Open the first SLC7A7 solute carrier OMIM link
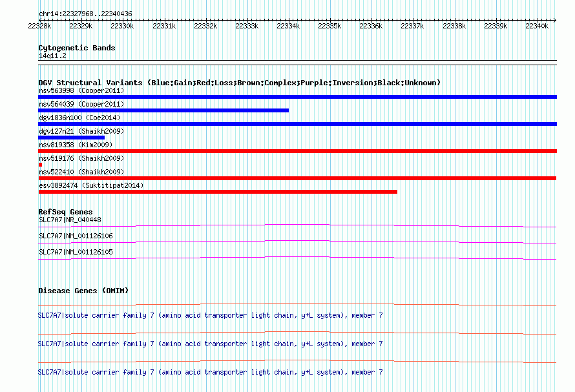 pyautogui.click(x=211, y=315)
